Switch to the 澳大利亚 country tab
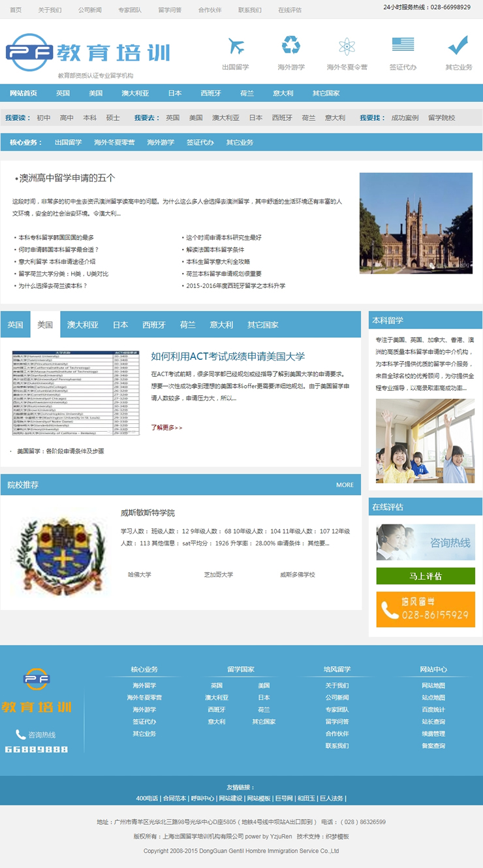 83,325
